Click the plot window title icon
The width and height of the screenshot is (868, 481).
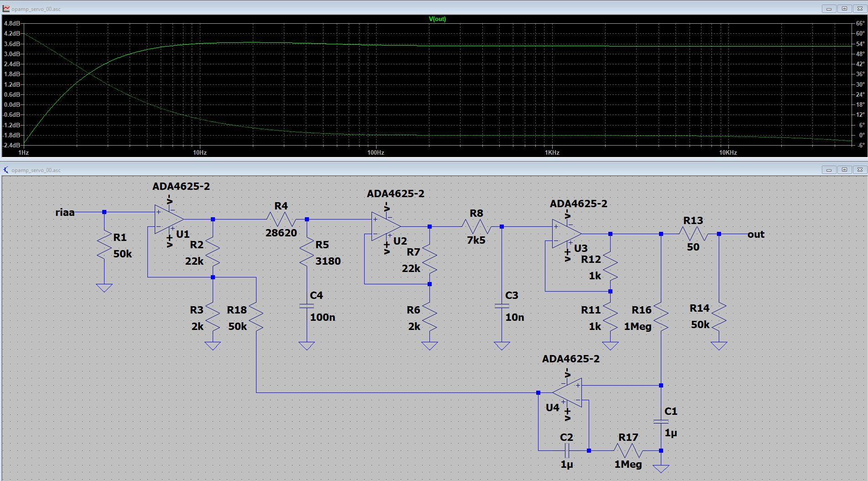[x=6, y=9]
